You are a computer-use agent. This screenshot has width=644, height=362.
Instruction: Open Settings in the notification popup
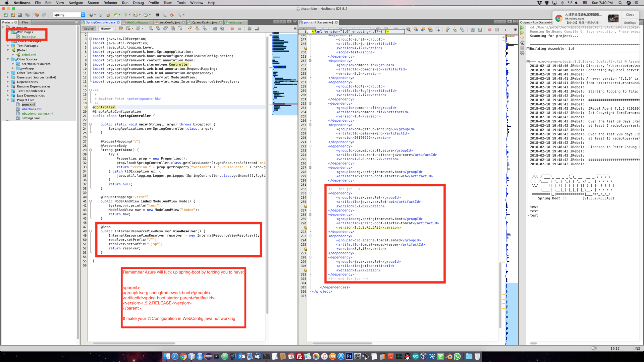click(x=630, y=22)
